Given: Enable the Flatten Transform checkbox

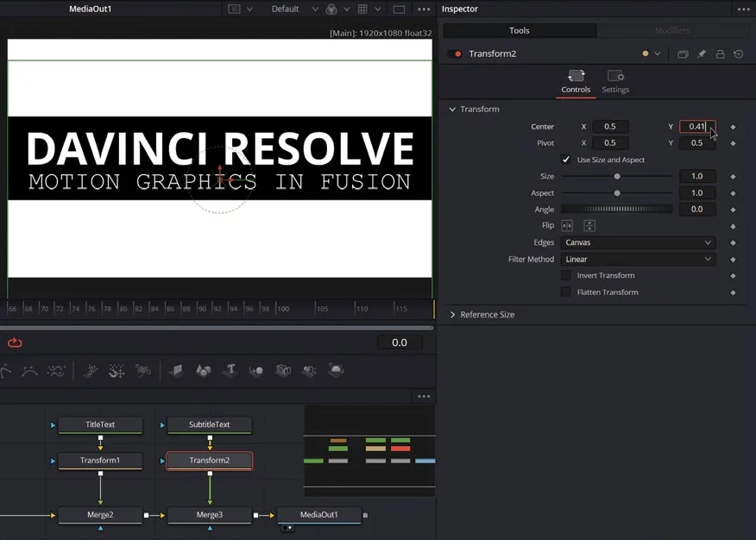Looking at the screenshot, I should coord(566,292).
